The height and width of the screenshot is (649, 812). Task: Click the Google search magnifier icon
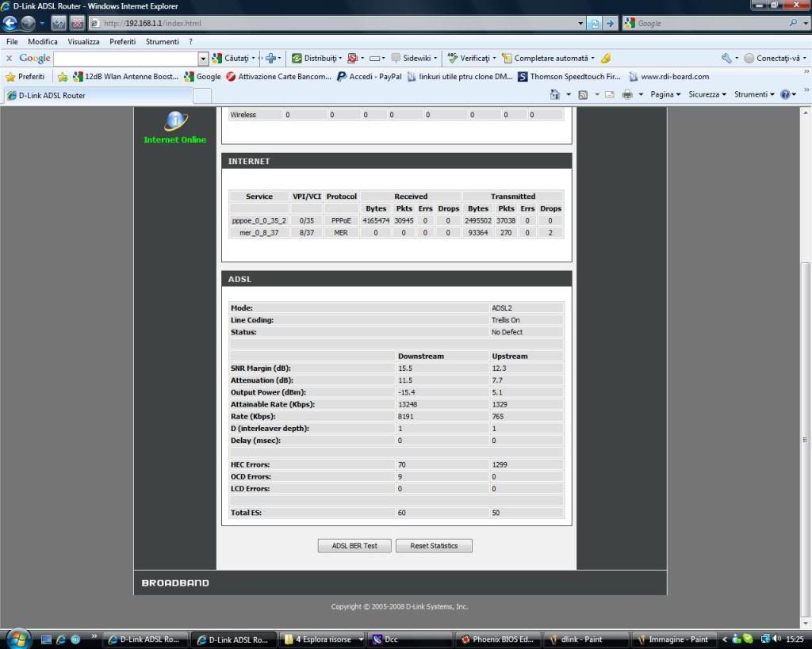[x=794, y=23]
